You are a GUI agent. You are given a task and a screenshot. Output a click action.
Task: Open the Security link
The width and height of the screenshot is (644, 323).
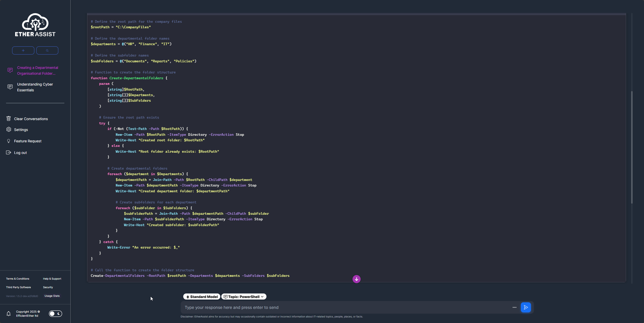tap(48, 287)
